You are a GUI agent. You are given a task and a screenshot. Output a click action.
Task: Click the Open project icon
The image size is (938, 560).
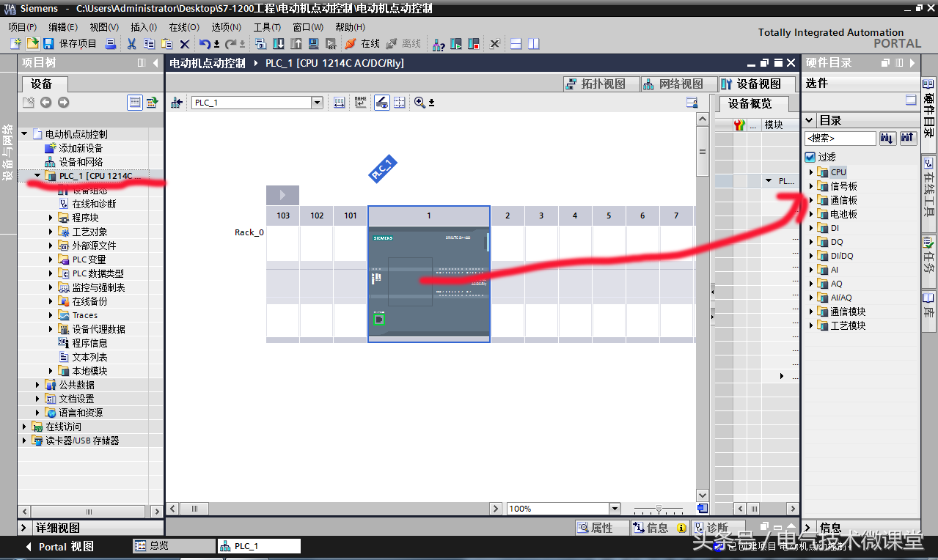pos(32,44)
